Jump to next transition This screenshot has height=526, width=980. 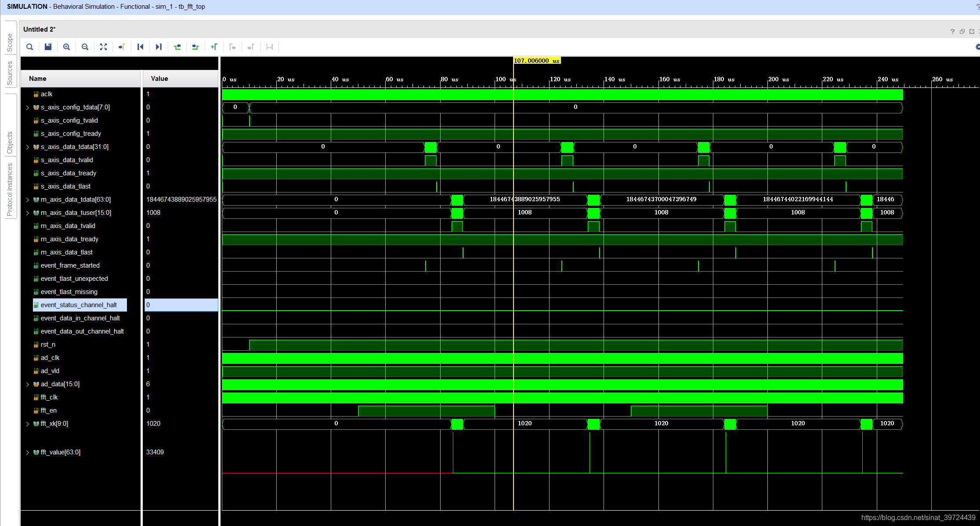point(195,47)
